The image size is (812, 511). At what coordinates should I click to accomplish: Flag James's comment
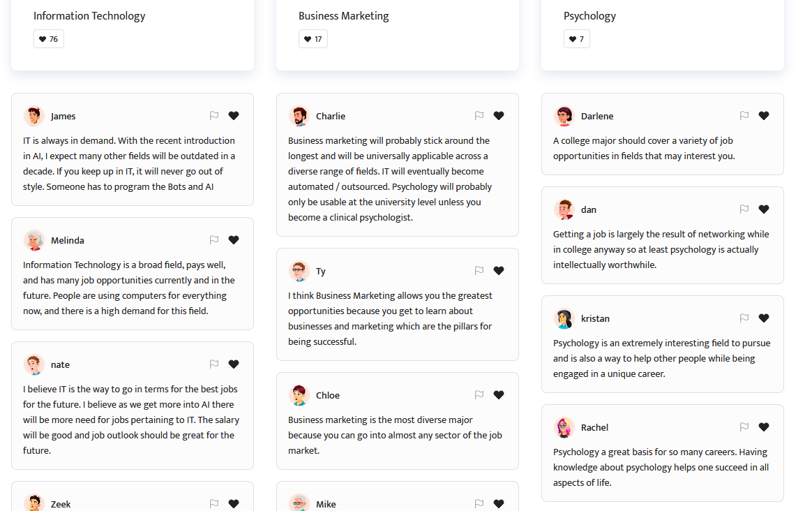tap(214, 116)
